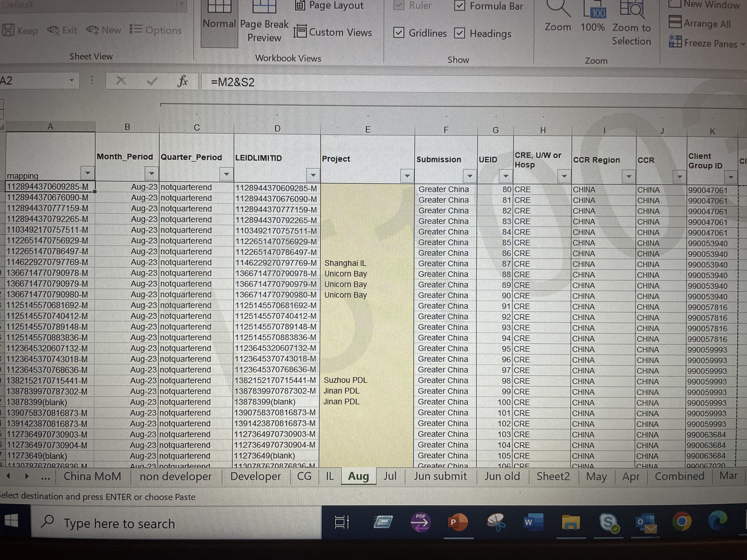747x560 pixels.
Task: Click Freeze Panes button
Action: point(706,43)
